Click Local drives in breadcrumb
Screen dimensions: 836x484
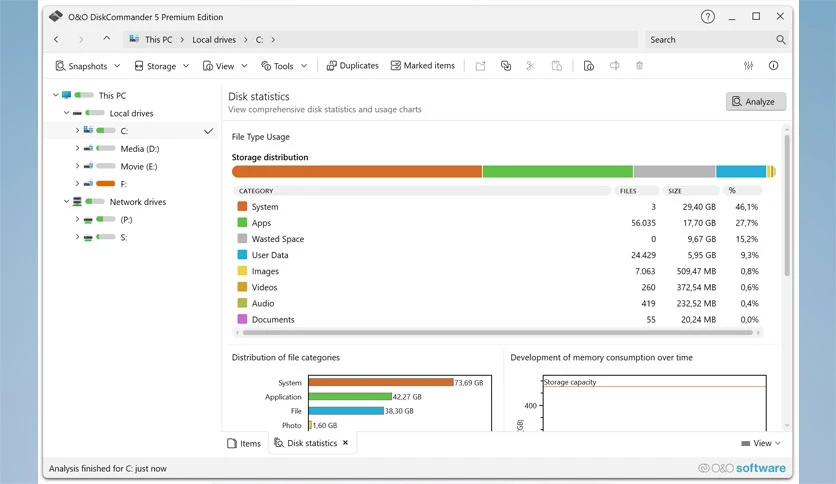[214, 39]
